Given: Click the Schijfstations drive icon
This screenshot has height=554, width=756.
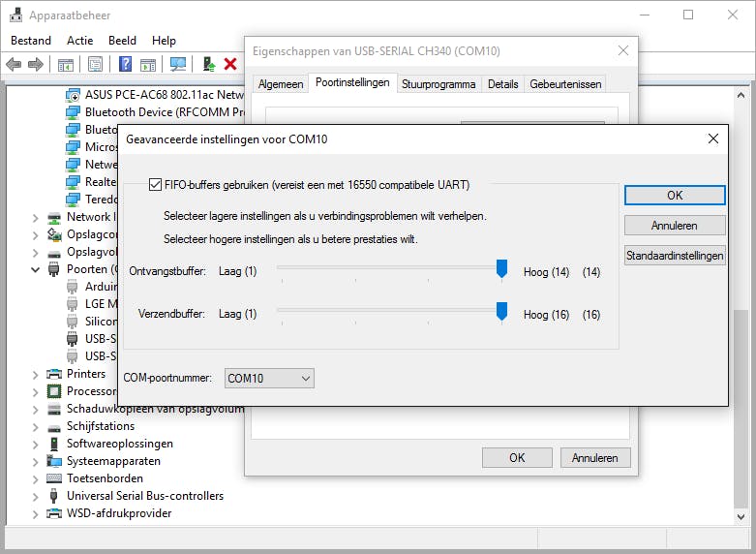Looking at the screenshot, I should pos(54,427).
